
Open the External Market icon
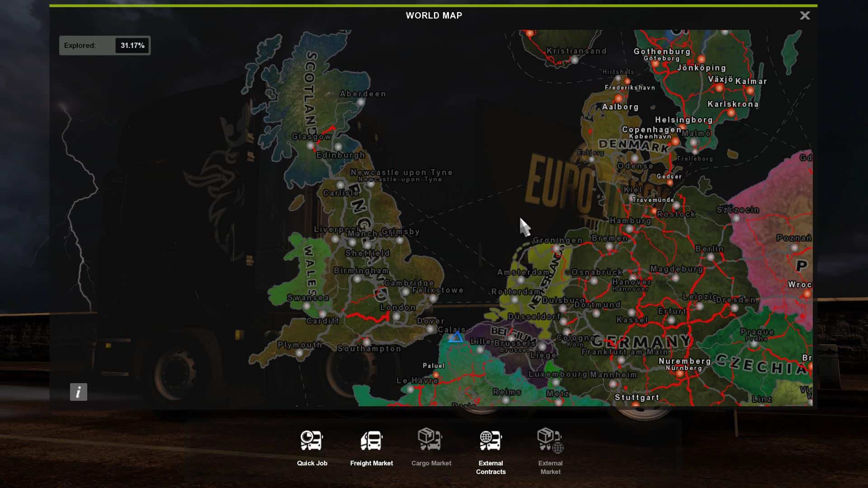pos(550,441)
